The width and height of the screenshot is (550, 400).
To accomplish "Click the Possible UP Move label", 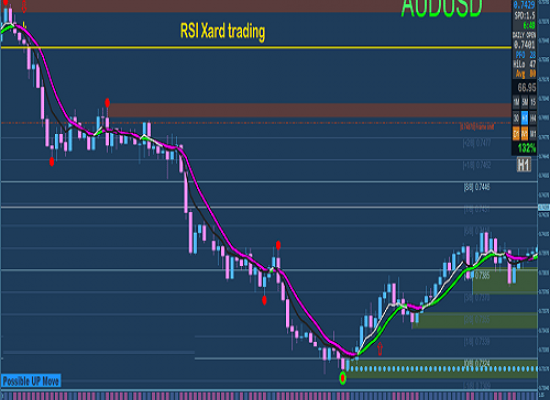I will (31, 381).
